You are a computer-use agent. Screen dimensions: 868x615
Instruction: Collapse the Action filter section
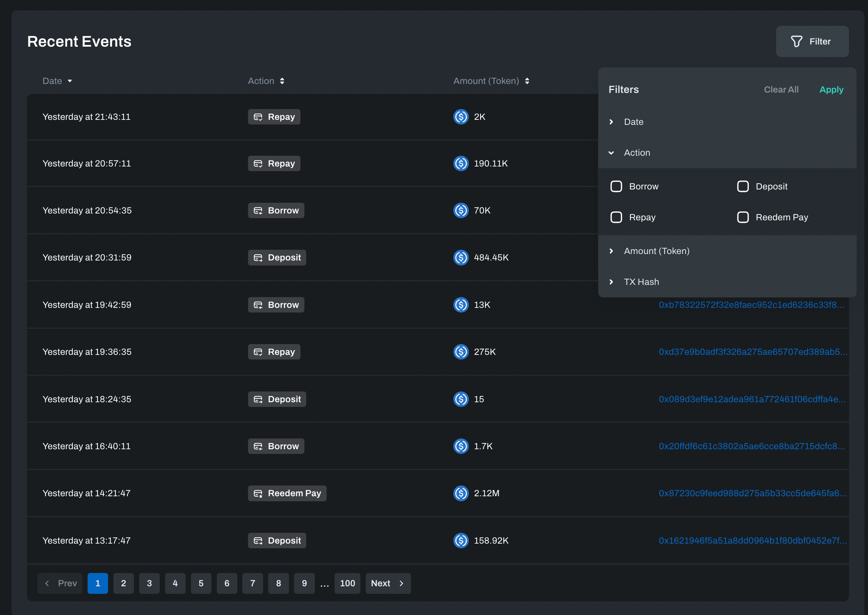tap(611, 152)
